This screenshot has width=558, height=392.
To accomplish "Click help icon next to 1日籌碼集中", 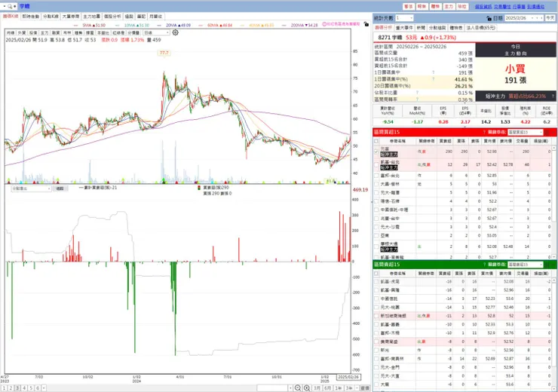I will [x=433, y=72].
